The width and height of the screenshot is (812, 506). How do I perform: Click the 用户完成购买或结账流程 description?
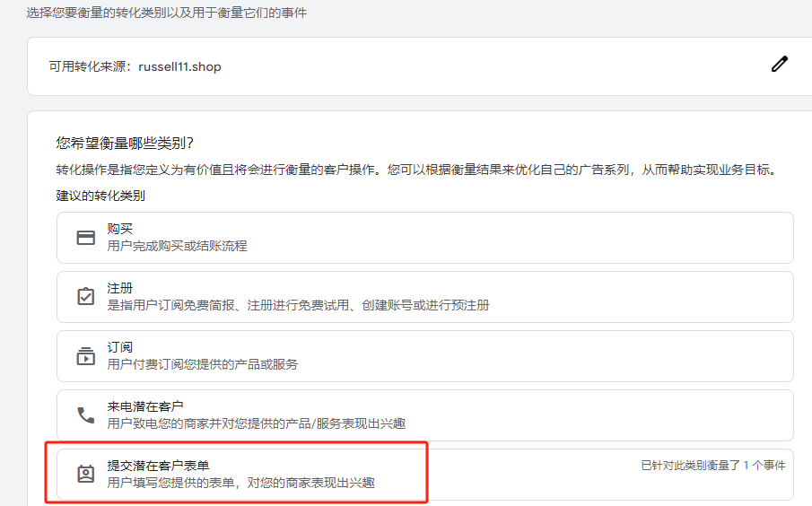[x=177, y=246]
